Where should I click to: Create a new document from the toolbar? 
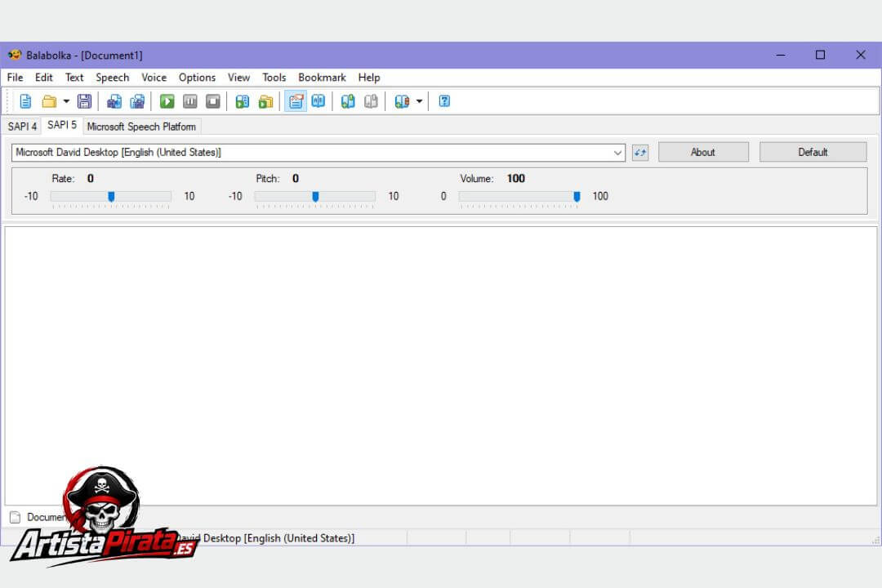pos(25,101)
